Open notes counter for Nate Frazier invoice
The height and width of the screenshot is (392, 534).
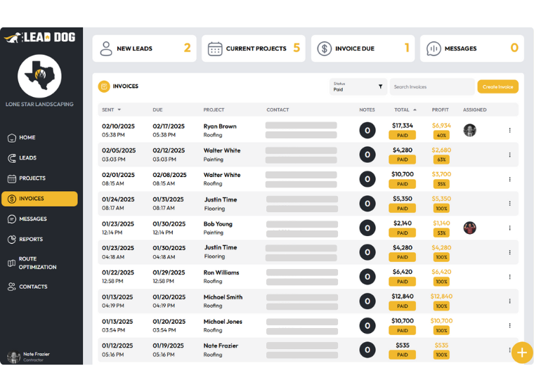367,350
